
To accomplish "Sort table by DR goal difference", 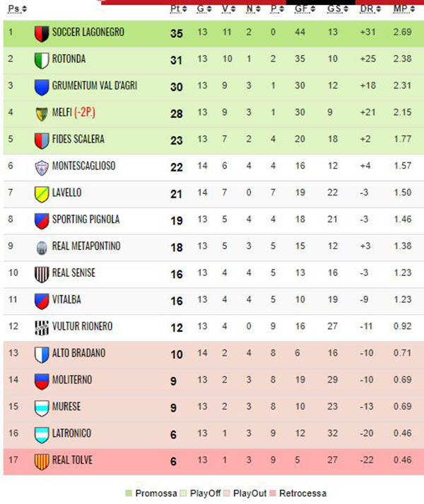I will tap(370, 8).
